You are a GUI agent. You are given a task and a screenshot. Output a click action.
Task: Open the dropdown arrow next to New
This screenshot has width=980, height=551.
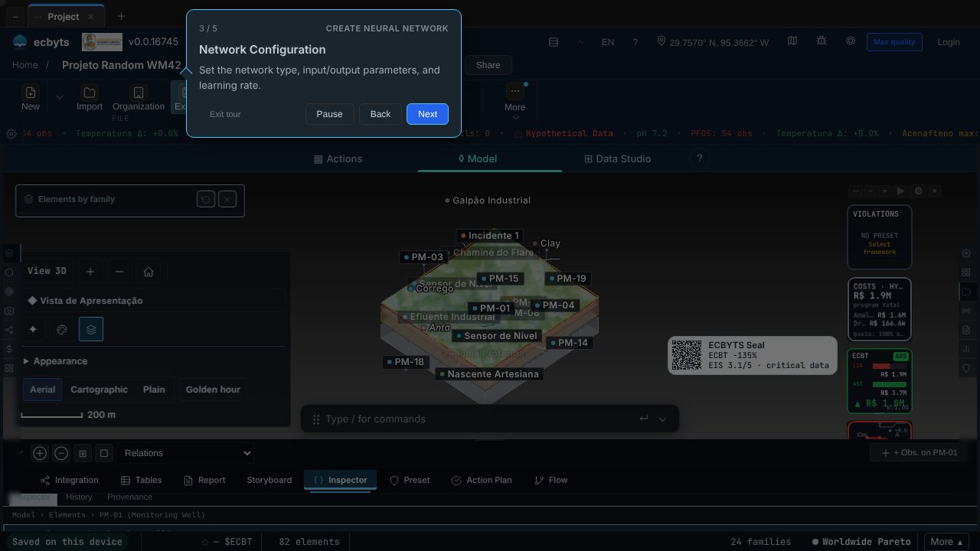[x=59, y=97]
